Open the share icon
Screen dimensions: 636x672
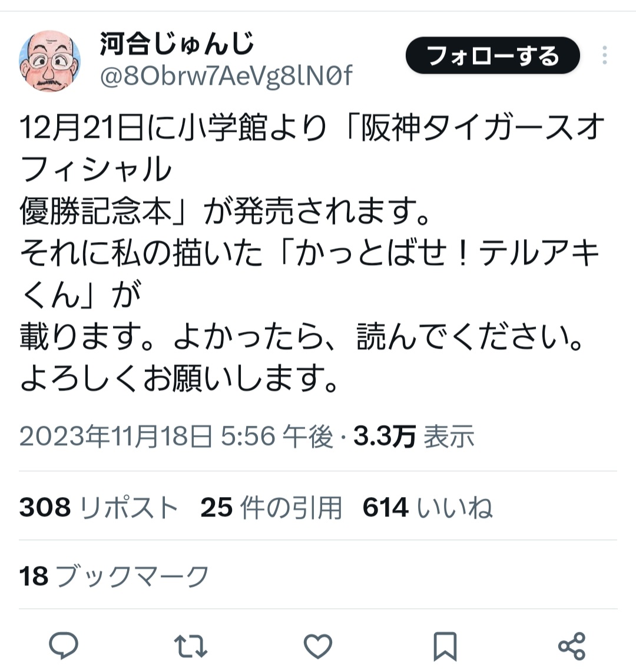572,646
